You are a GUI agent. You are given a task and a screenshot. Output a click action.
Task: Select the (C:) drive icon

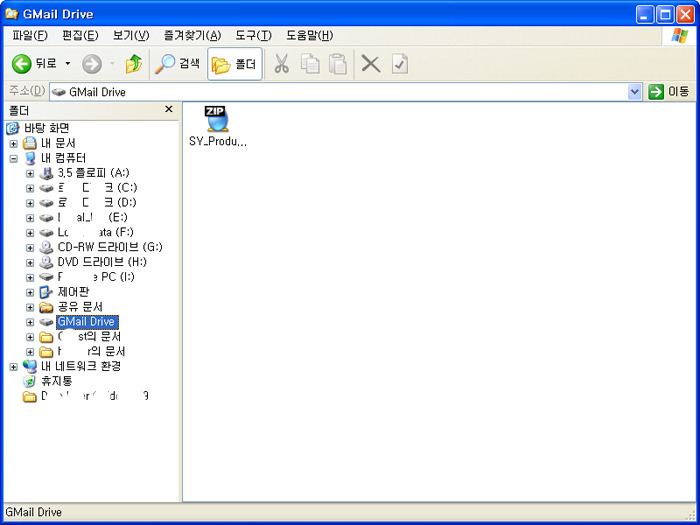click(46, 188)
